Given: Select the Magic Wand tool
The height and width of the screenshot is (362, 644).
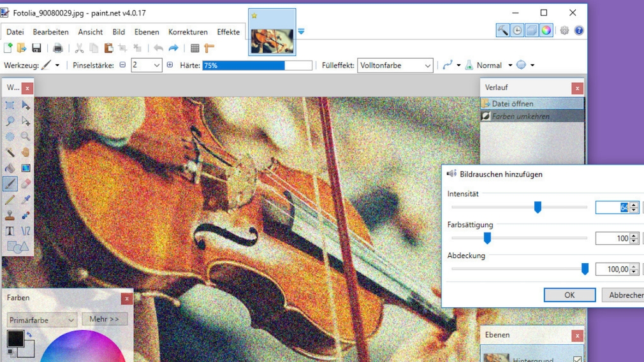Looking at the screenshot, I should (10, 152).
